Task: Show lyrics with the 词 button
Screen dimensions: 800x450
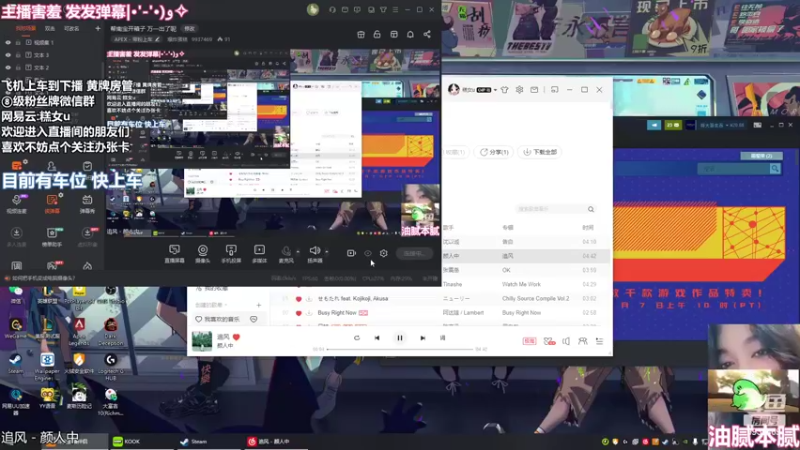Action: [x=442, y=338]
